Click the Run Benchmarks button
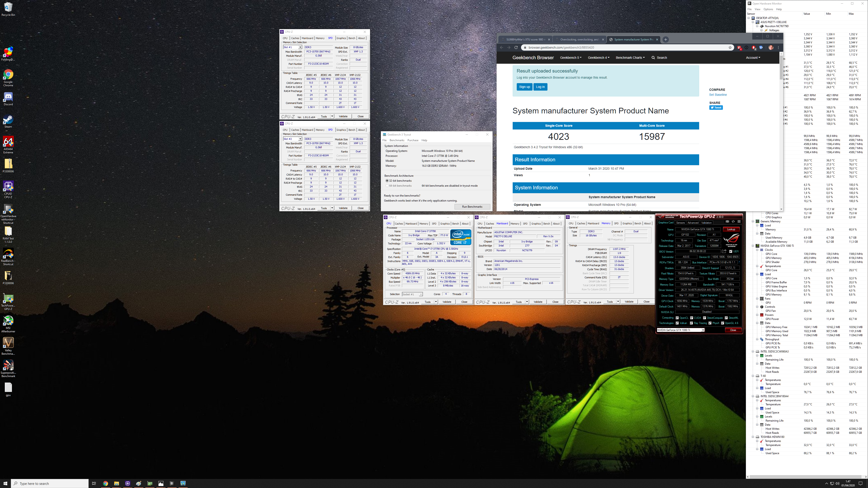868x488 pixels. click(472, 207)
